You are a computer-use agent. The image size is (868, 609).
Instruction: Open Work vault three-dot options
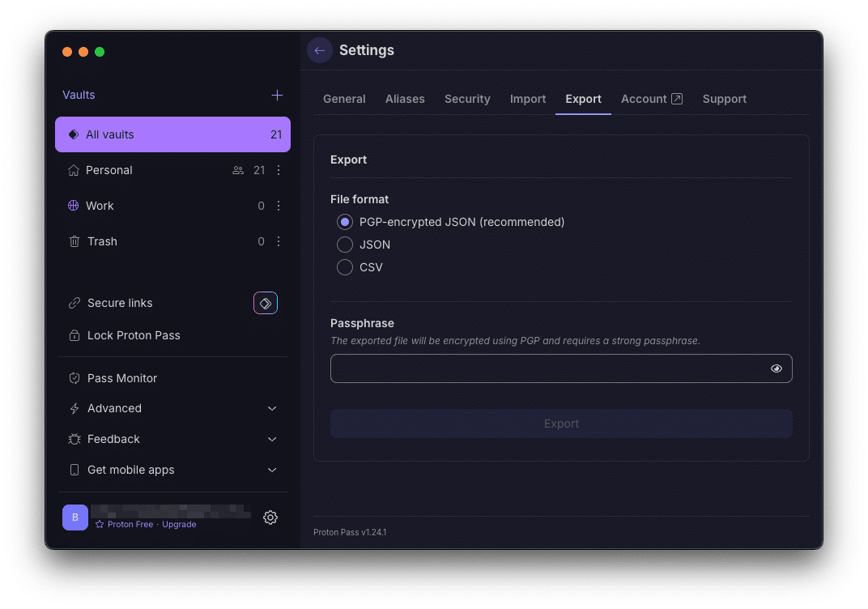coord(279,206)
